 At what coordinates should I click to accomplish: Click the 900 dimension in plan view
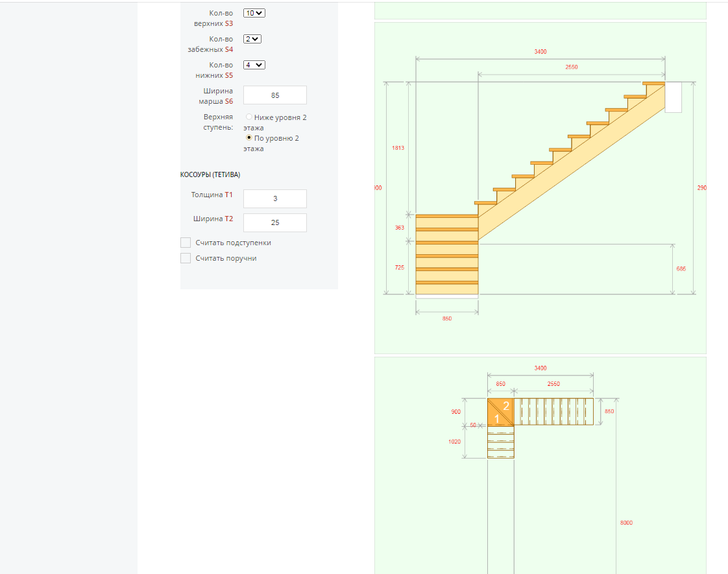456,412
